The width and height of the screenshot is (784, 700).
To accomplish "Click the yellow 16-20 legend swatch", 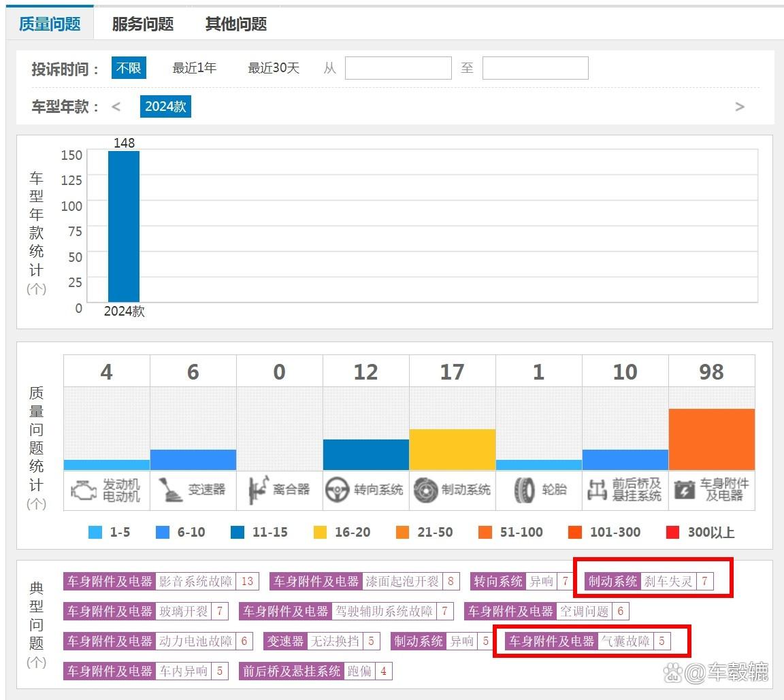I will point(320,532).
